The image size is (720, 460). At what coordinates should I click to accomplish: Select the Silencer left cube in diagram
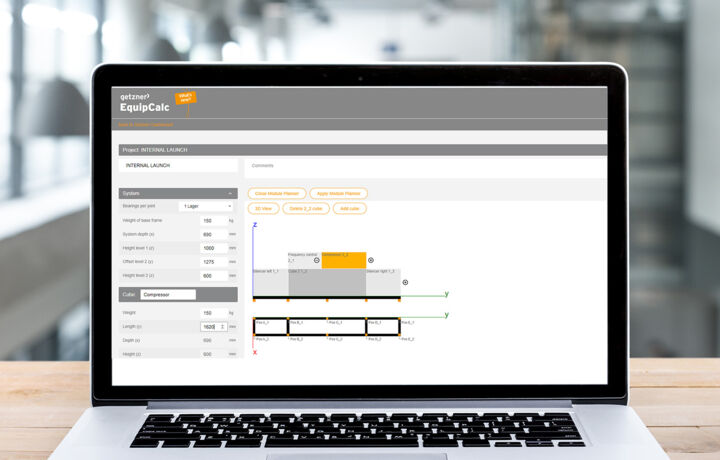click(271, 282)
